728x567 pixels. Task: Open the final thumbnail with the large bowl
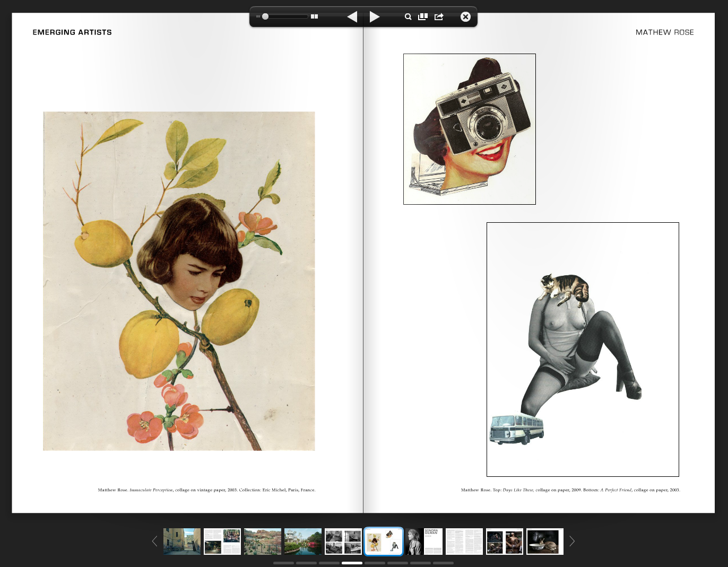[544, 541]
